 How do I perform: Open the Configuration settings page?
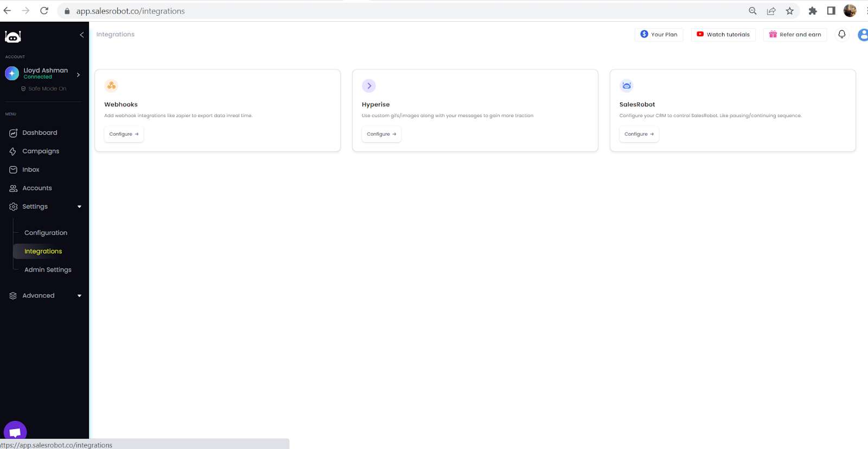pos(46,233)
